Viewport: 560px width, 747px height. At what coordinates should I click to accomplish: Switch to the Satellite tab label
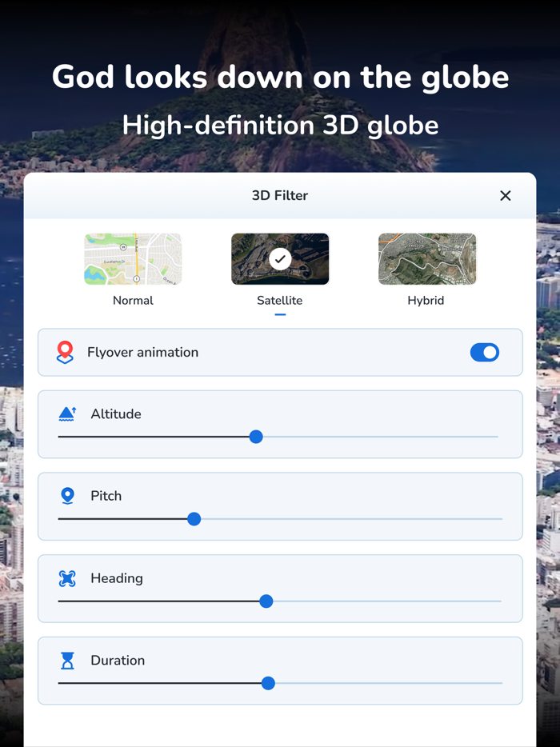(x=280, y=301)
